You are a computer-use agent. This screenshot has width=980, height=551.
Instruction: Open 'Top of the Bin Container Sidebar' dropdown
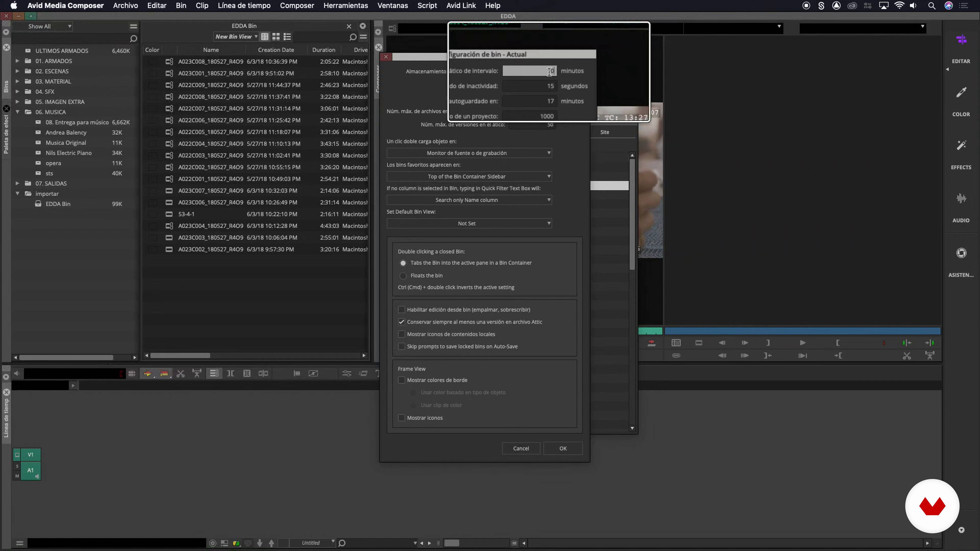pyautogui.click(x=469, y=177)
